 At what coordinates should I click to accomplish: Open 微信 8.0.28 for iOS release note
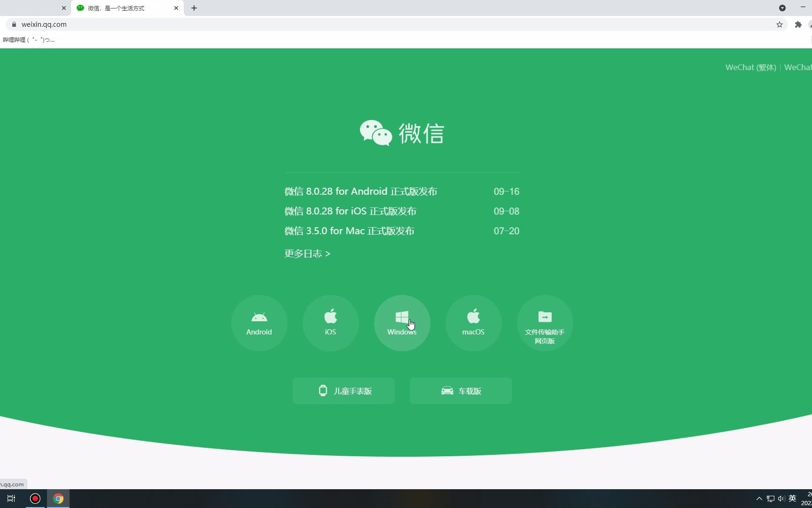coord(351,211)
